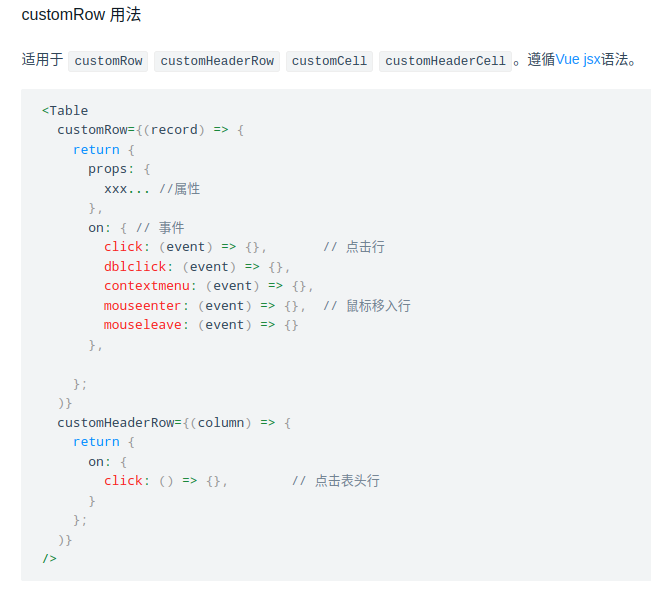
Task: Click the customRow={(record) code line
Action: (x=150, y=130)
